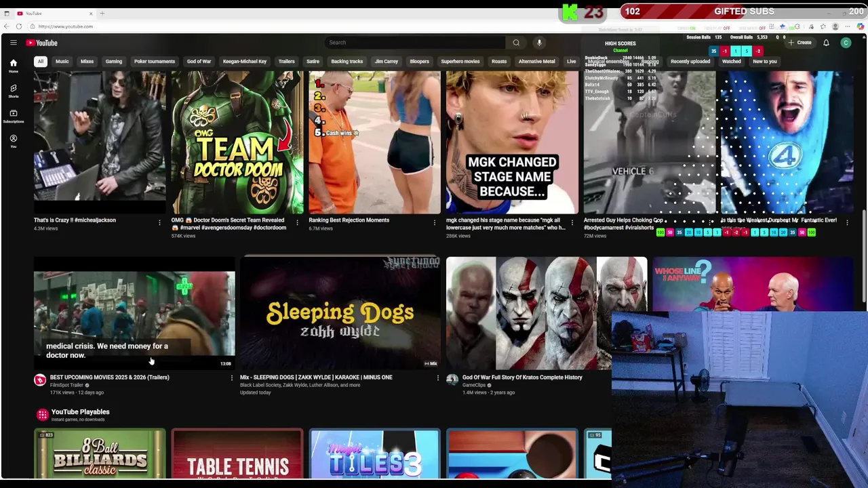Select the Jim Carrey chip
Image resolution: width=868 pixels, height=488 pixels.
tap(387, 62)
